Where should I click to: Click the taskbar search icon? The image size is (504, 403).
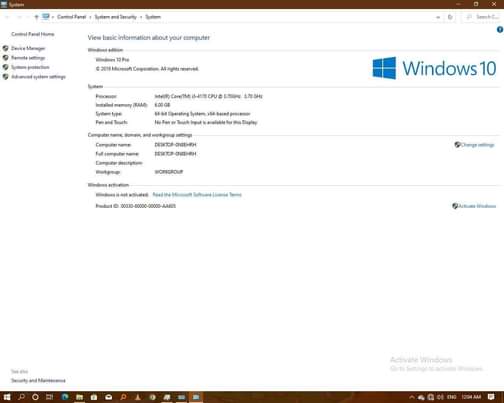pyautogui.click(x=21, y=397)
